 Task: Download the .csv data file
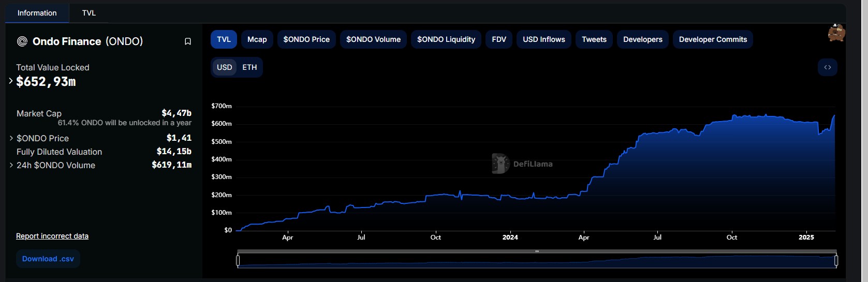(x=48, y=259)
